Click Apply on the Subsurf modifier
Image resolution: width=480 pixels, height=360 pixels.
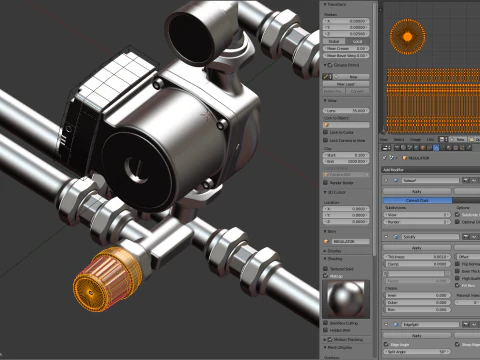point(417,192)
